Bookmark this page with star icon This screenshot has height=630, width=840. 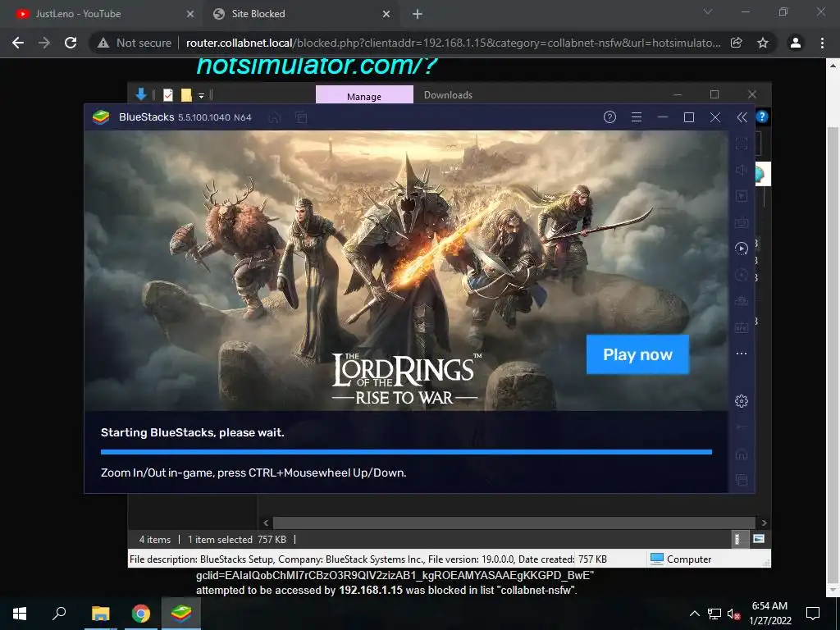(763, 43)
